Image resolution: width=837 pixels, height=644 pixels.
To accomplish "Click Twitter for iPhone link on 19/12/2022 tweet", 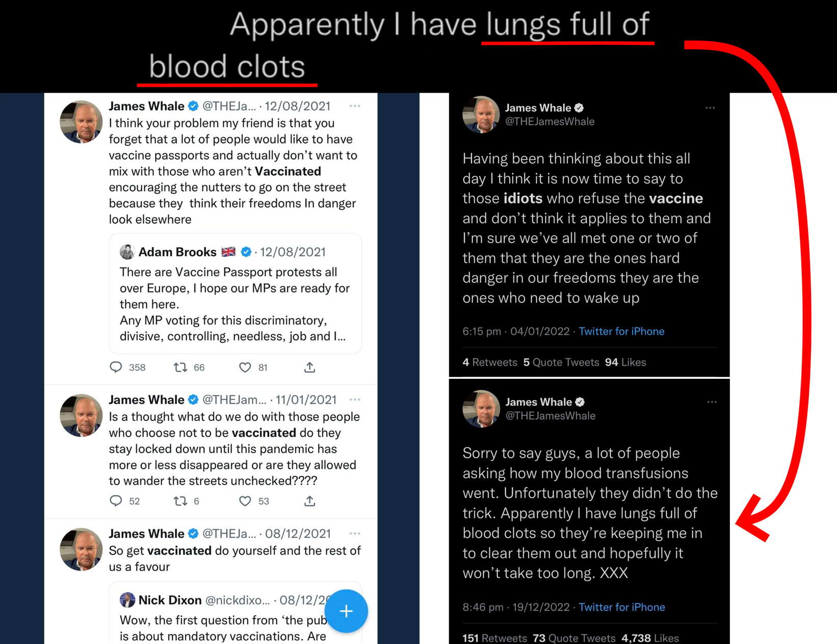I will pyautogui.click(x=621, y=607).
